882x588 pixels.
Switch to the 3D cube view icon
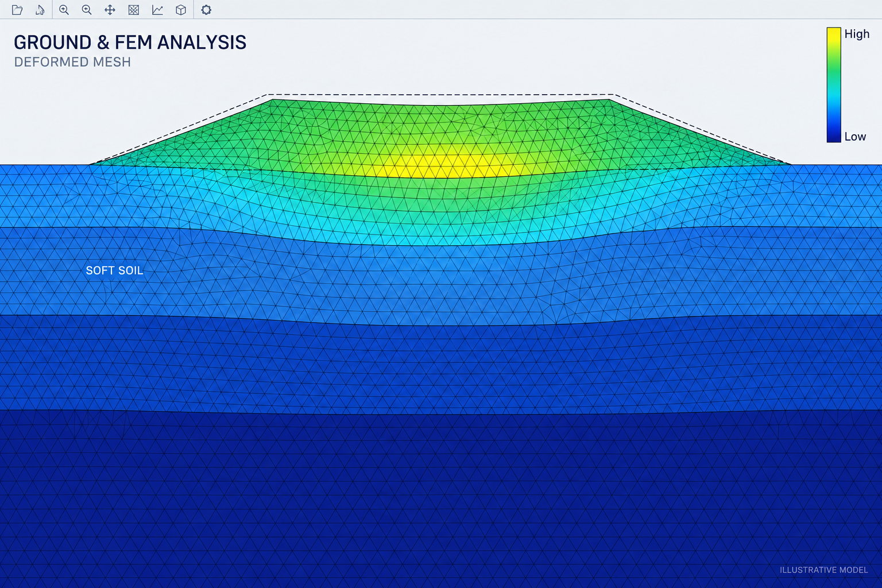click(181, 10)
